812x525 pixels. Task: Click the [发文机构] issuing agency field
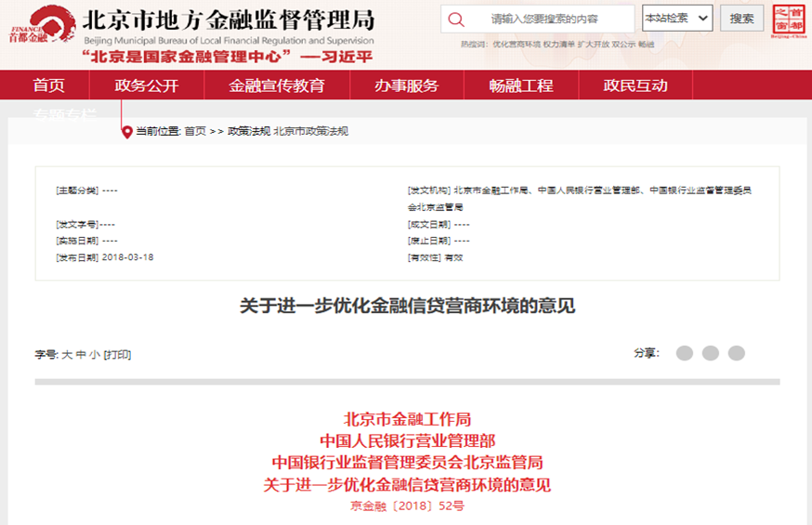pos(580,198)
